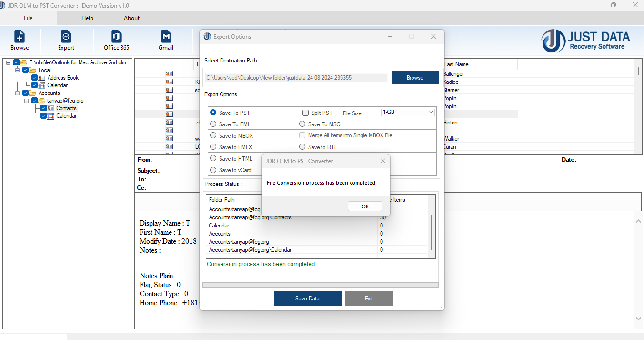644x340 pixels.
Task: Collapse the tanyap@fcg.org tree node
Action: pyautogui.click(x=27, y=101)
